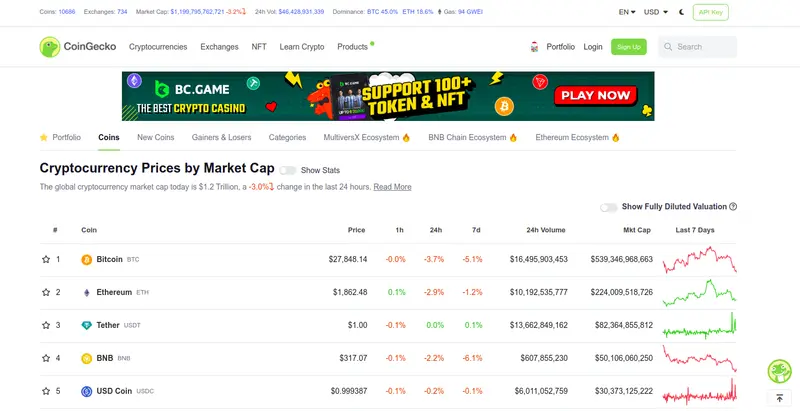Toggle the Show Stats switch
800x411 pixels.
pos(288,170)
